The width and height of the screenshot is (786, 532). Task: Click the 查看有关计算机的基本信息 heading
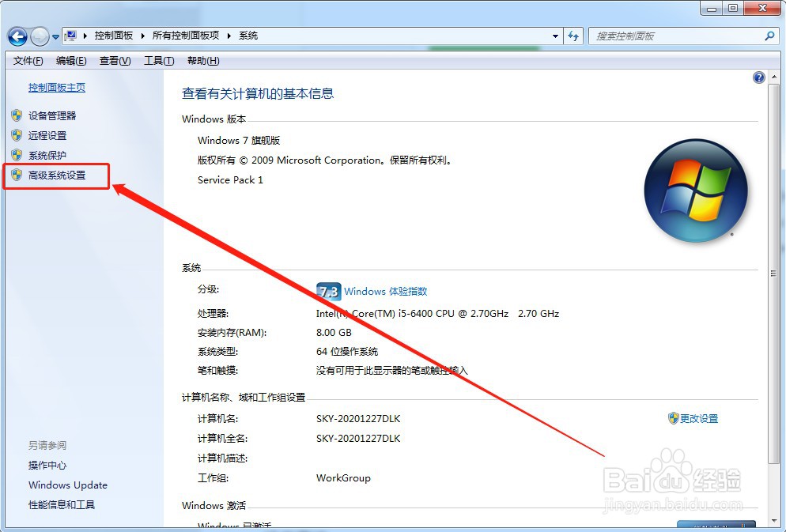[x=258, y=94]
